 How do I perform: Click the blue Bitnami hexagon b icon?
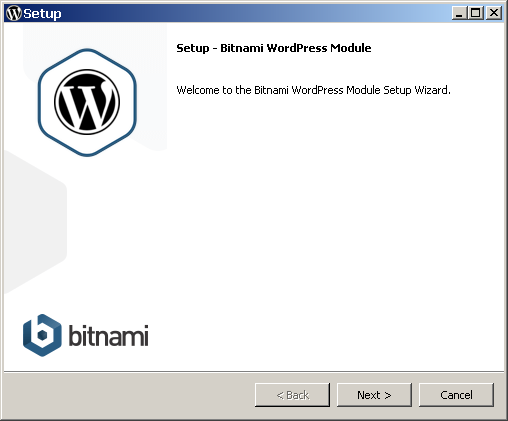pyautogui.click(x=42, y=335)
